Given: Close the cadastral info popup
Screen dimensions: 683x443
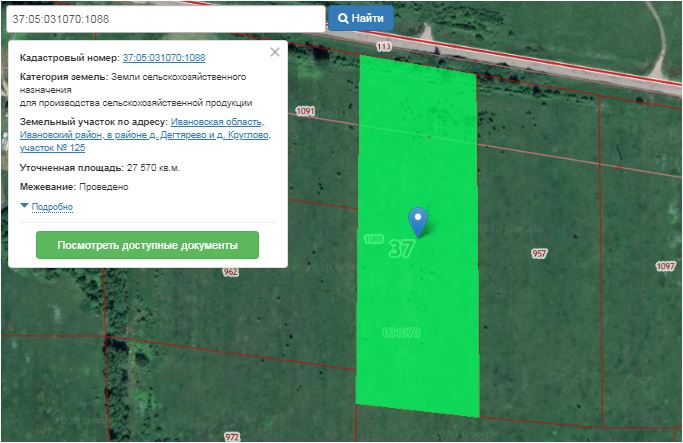Looking at the screenshot, I should (x=275, y=52).
